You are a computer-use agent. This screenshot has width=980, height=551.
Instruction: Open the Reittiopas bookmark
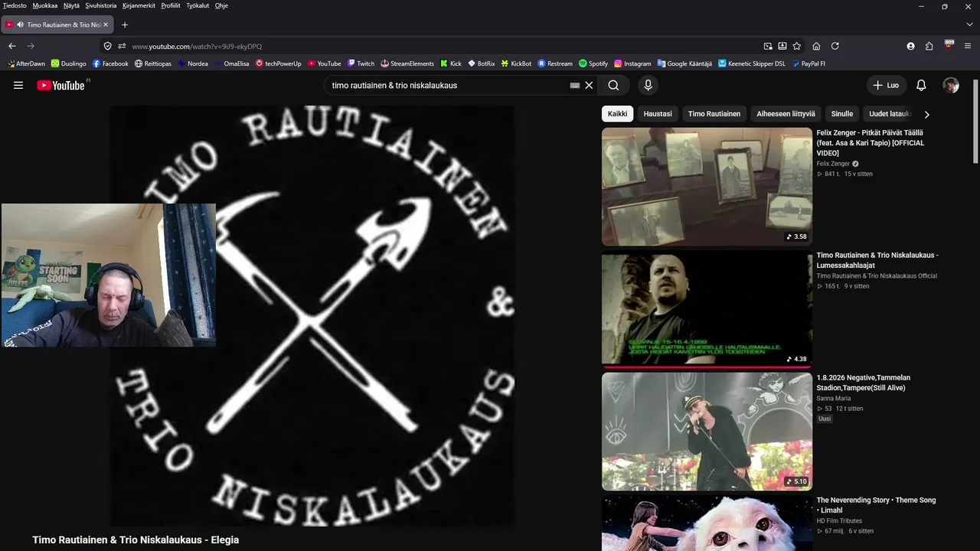coord(153,64)
